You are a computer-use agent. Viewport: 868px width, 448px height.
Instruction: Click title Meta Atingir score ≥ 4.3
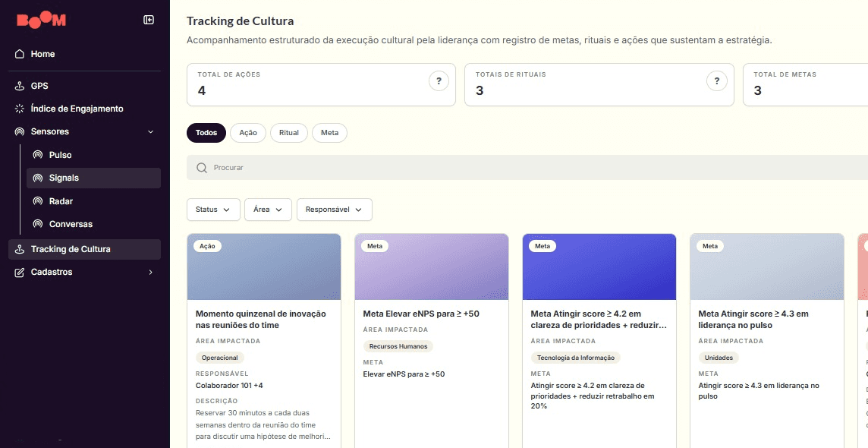(753, 320)
